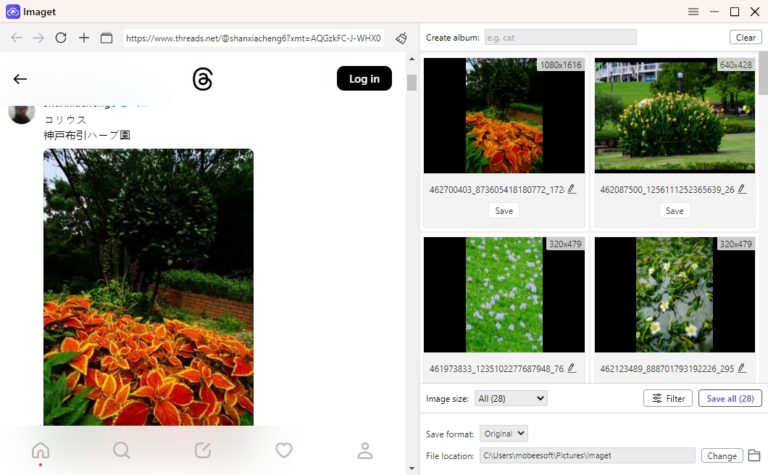Click the clean brush icon beside URL

tap(402, 38)
